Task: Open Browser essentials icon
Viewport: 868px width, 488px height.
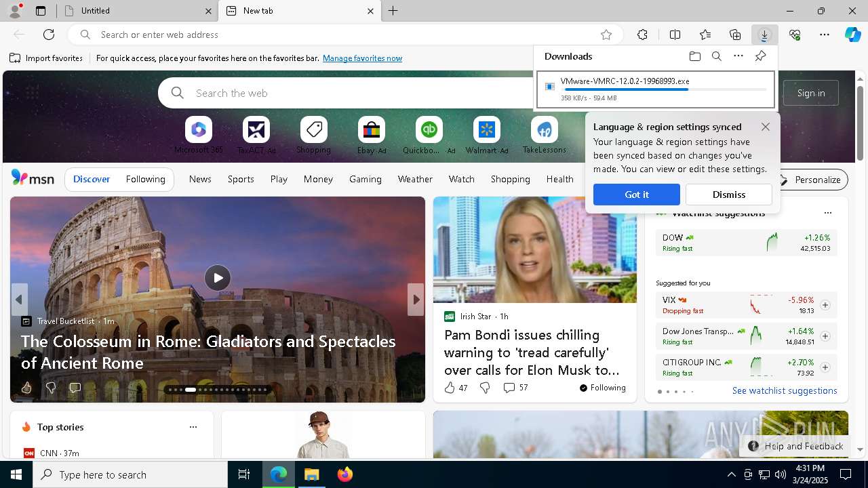Action: (x=795, y=35)
